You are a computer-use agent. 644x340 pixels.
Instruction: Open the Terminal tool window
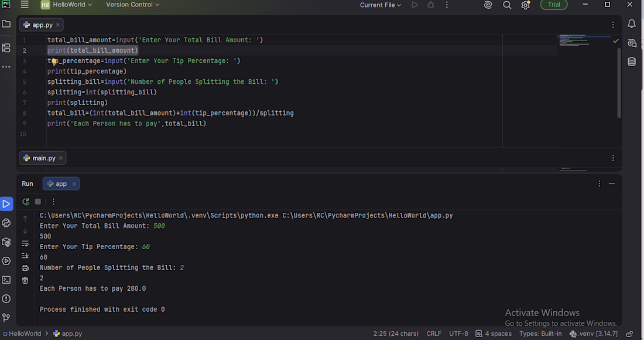(6, 280)
